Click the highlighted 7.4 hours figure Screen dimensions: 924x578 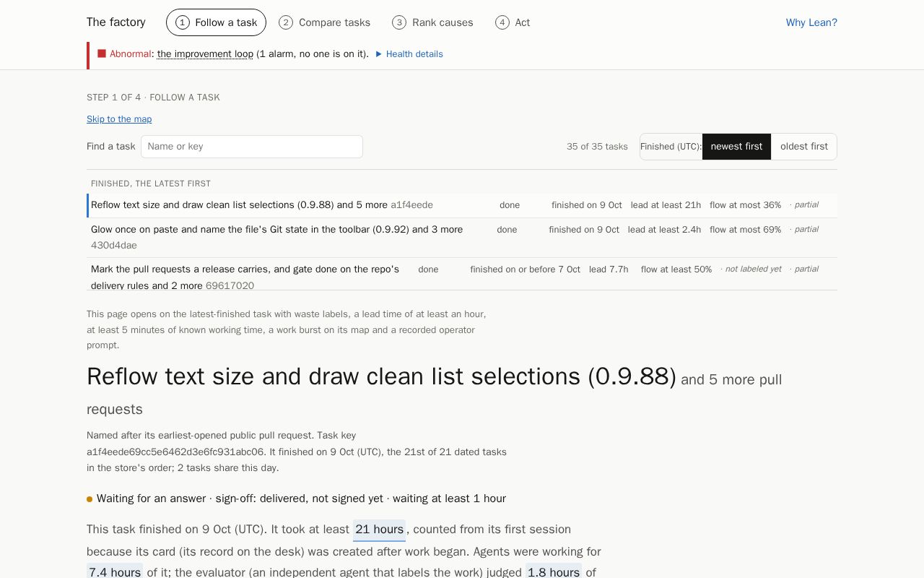pos(115,572)
